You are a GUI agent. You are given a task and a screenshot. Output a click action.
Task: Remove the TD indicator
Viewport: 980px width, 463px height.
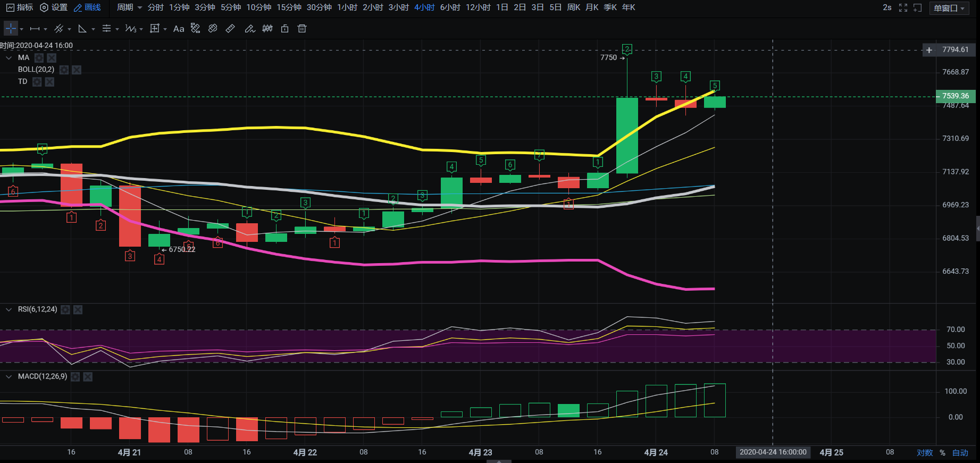click(x=49, y=82)
